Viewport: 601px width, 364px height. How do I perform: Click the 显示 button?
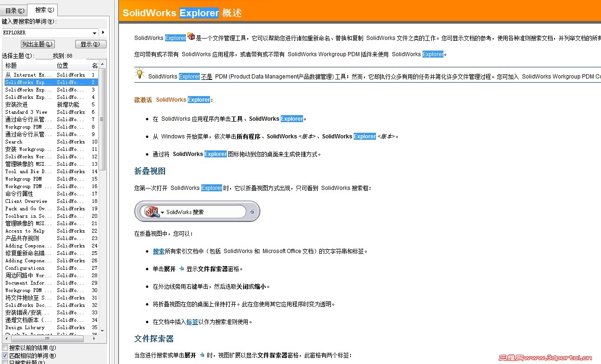[90, 44]
